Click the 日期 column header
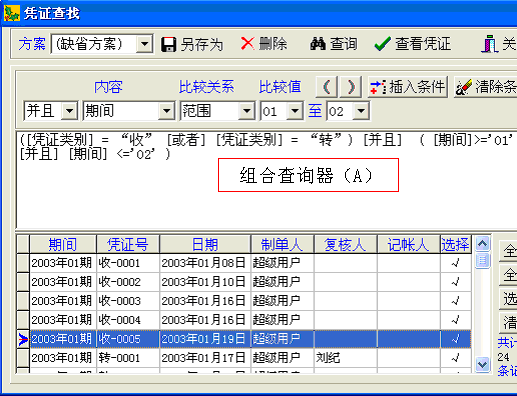The height and width of the screenshot is (396, 517). pyautogui.click(x=205, y=244)
